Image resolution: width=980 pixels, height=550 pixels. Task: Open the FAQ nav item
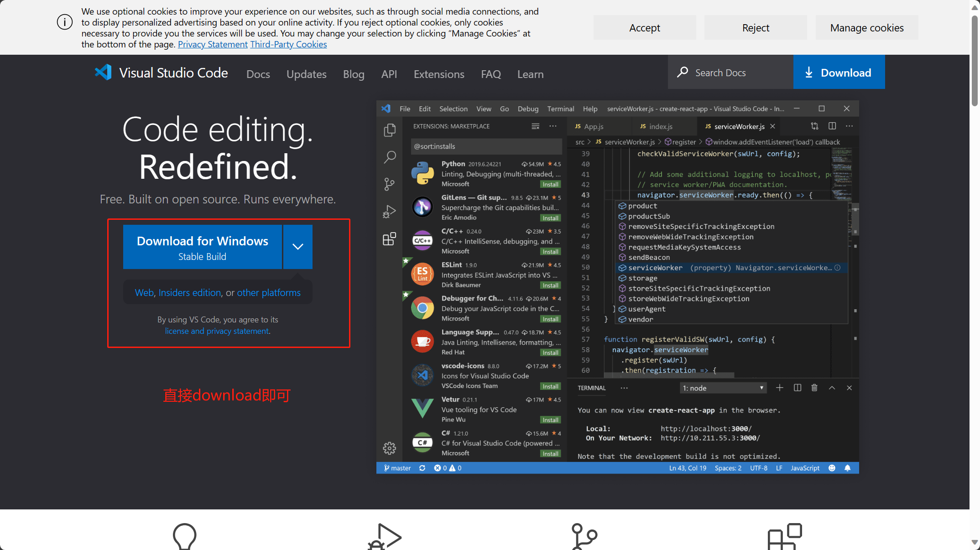coord(491,74)
